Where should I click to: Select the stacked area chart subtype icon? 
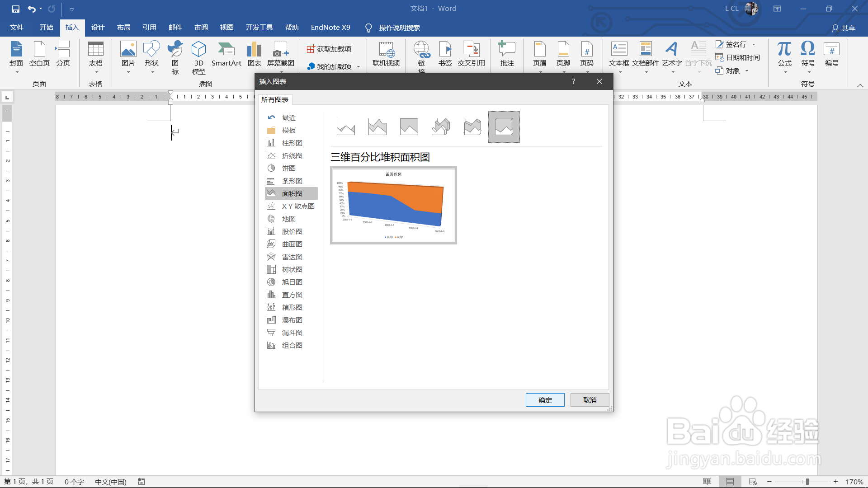377,127
